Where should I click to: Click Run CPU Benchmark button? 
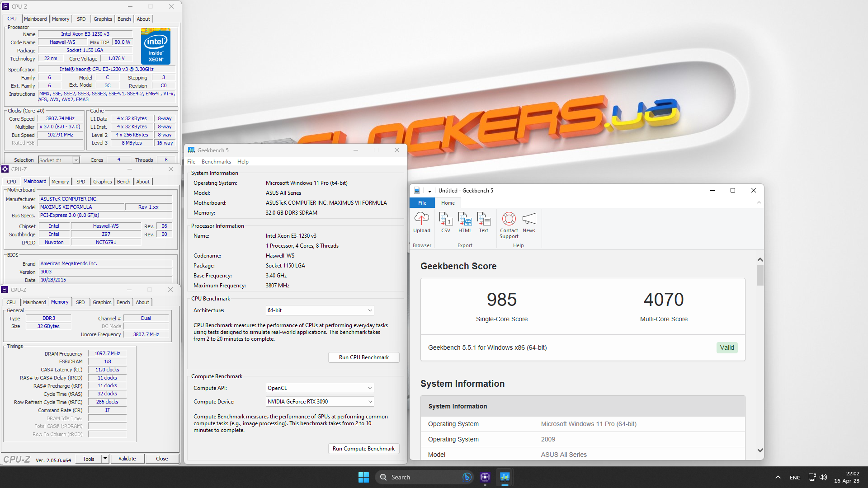tap(364, 357)
